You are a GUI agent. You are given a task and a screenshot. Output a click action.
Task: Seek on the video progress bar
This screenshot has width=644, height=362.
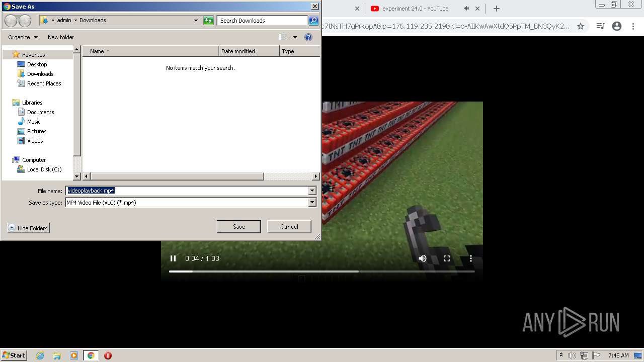point(322,271)
